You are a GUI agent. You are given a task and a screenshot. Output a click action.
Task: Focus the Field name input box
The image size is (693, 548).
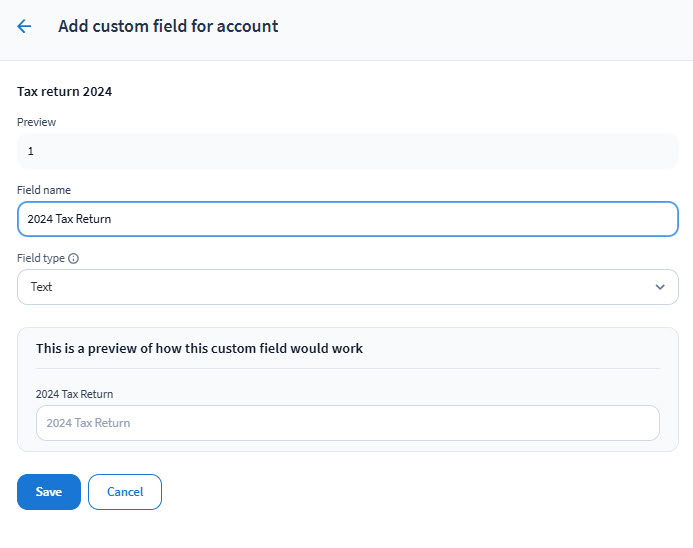pos(347,219)
